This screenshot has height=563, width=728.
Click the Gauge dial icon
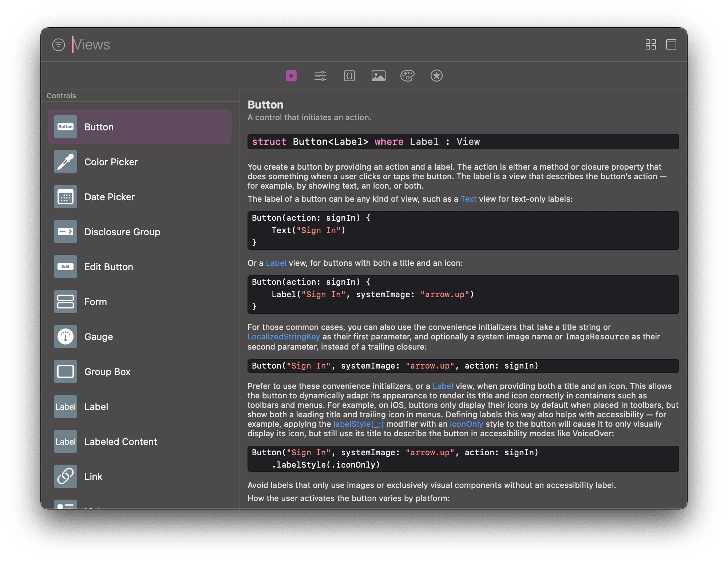click(x=66, y=336)
